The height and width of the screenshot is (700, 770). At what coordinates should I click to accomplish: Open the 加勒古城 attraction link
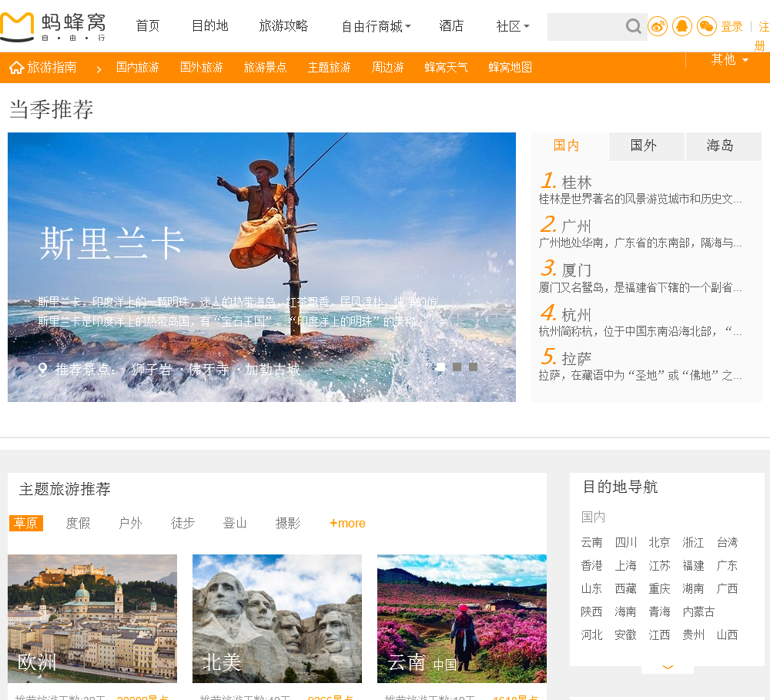[x=273, y=370]
